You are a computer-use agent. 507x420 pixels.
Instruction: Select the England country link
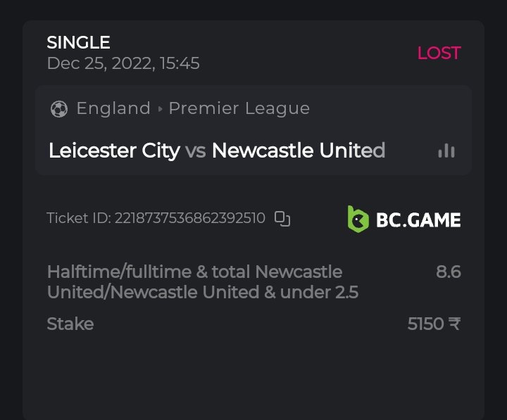tap(113, 108)
